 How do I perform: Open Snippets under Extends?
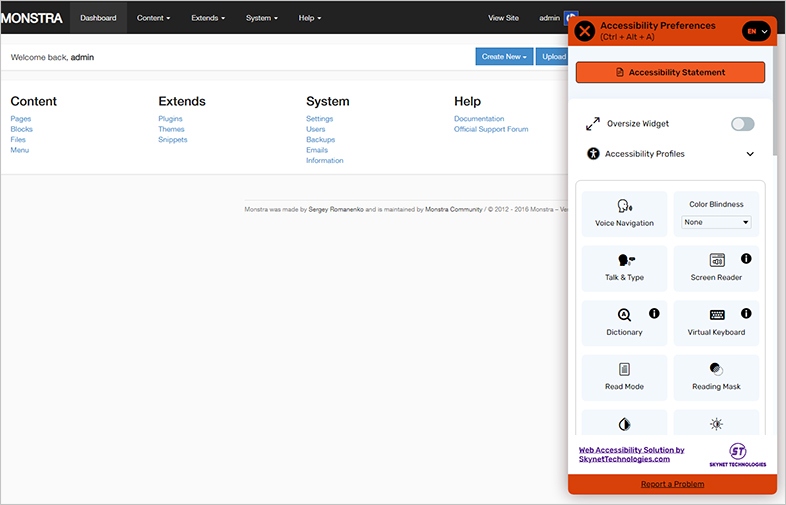pos(173,140)
